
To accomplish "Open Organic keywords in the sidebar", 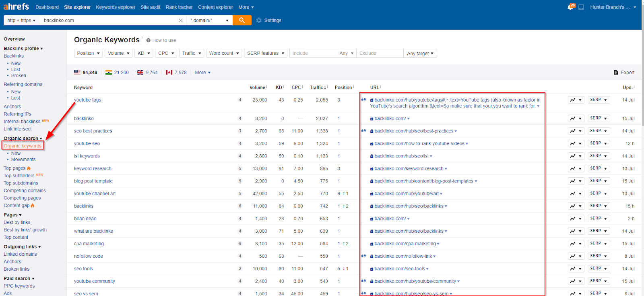I will tap(23, 146).
